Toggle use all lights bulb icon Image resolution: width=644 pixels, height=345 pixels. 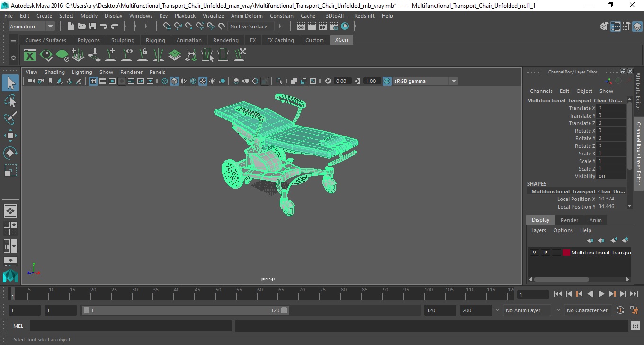[x=212, y=81]
